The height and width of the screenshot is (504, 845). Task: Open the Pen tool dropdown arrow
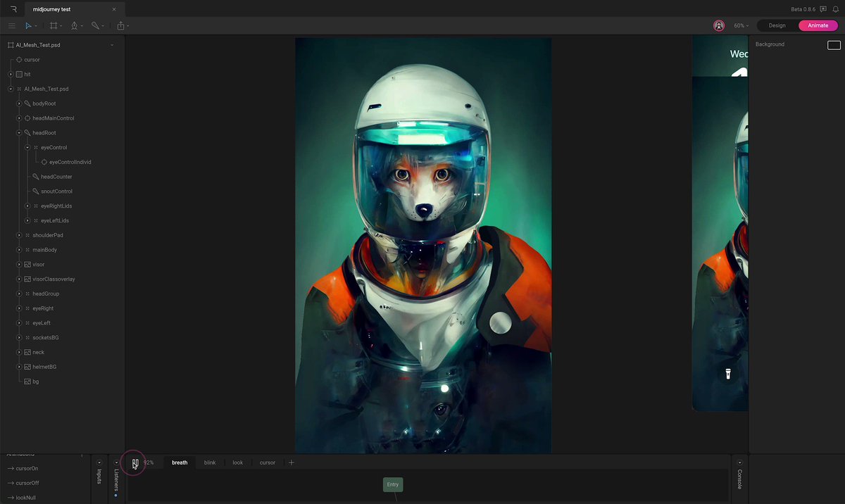82,26
